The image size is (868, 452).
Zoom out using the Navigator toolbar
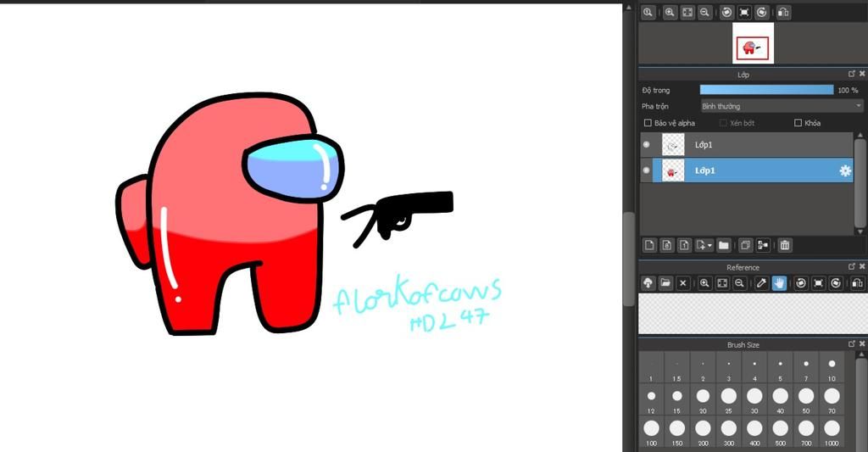click(x=704, y=12)
